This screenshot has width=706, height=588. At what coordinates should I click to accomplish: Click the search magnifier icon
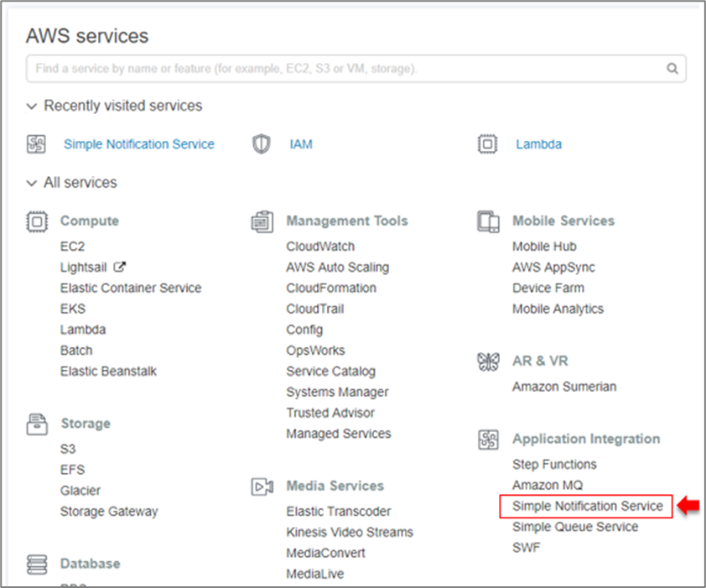672,69
